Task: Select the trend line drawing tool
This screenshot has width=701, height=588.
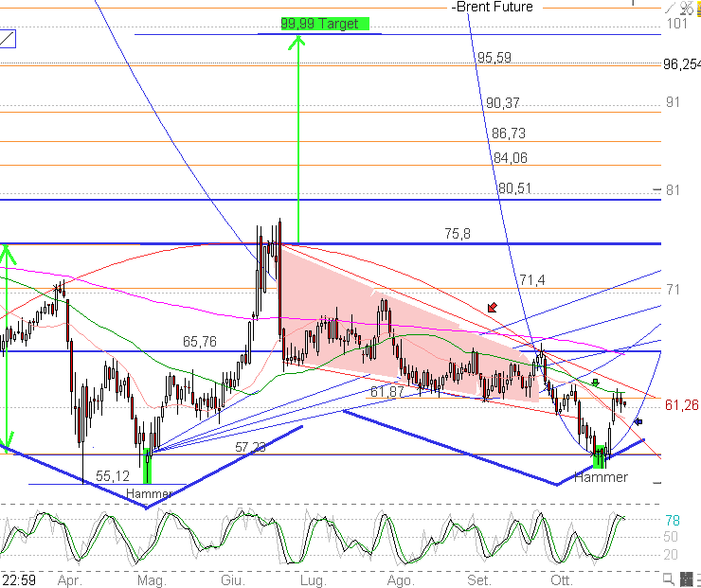Action: [x=8, y=39]
